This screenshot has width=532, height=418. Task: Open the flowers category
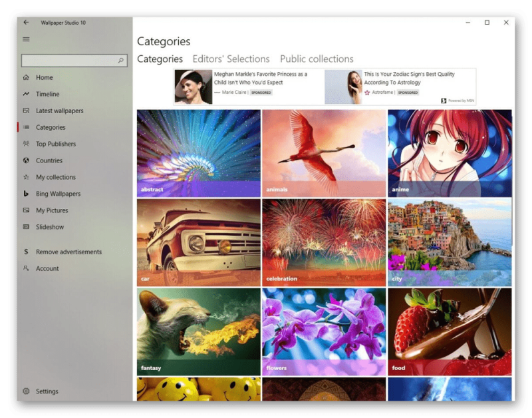pos(324,331)
